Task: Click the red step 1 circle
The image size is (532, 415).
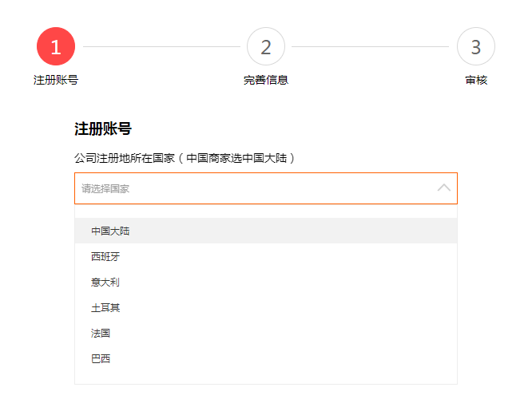Action: (56, 46)
